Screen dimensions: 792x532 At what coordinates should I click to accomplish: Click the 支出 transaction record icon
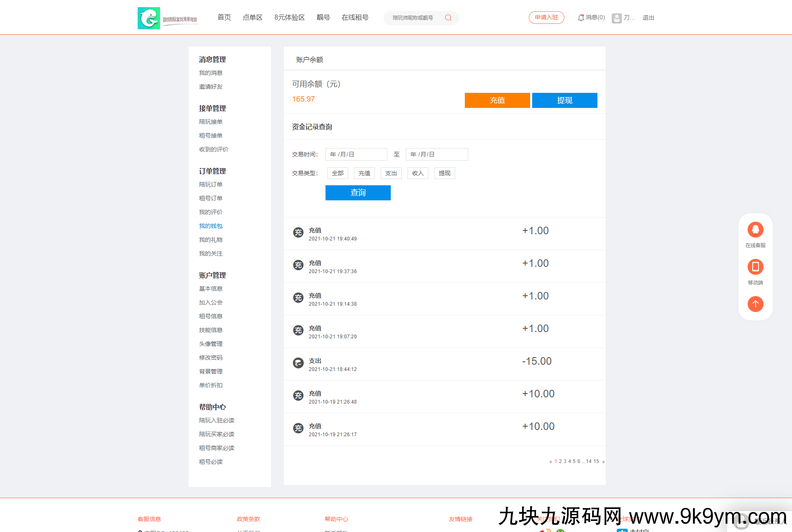(298, 363)
